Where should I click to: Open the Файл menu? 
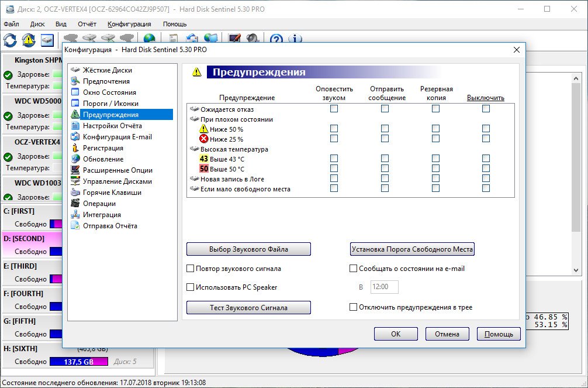pyautogui.click(x=11, y=24)
